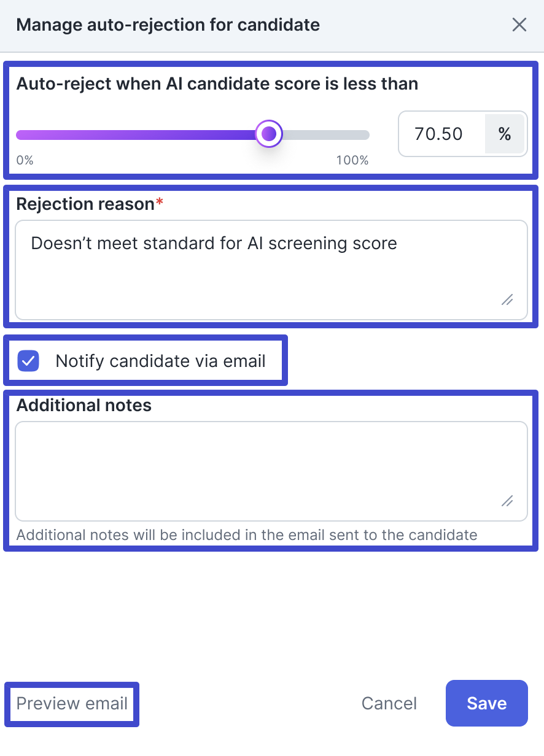Click the 'Notify candidate via email' label text

(x=160, y=361)
